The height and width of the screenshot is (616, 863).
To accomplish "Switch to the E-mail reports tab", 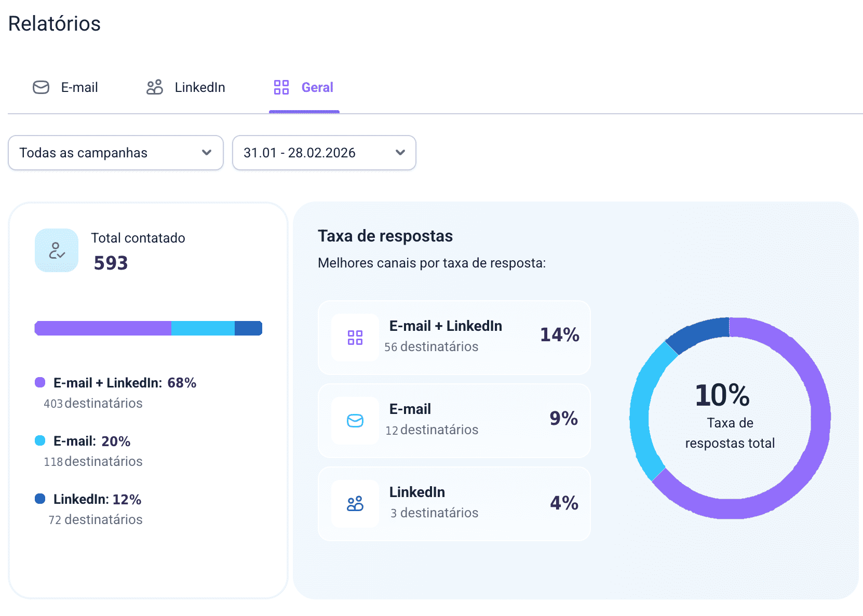I will click(79, 87).
